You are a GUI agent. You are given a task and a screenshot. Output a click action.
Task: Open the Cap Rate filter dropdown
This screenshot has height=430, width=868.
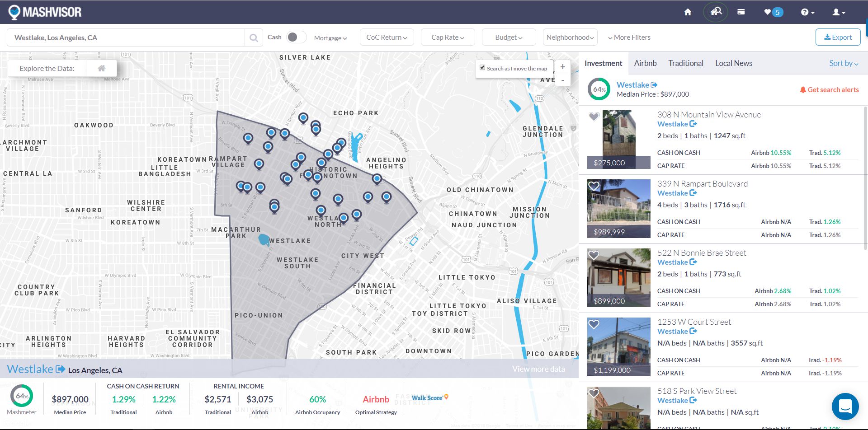click(448, 37)
